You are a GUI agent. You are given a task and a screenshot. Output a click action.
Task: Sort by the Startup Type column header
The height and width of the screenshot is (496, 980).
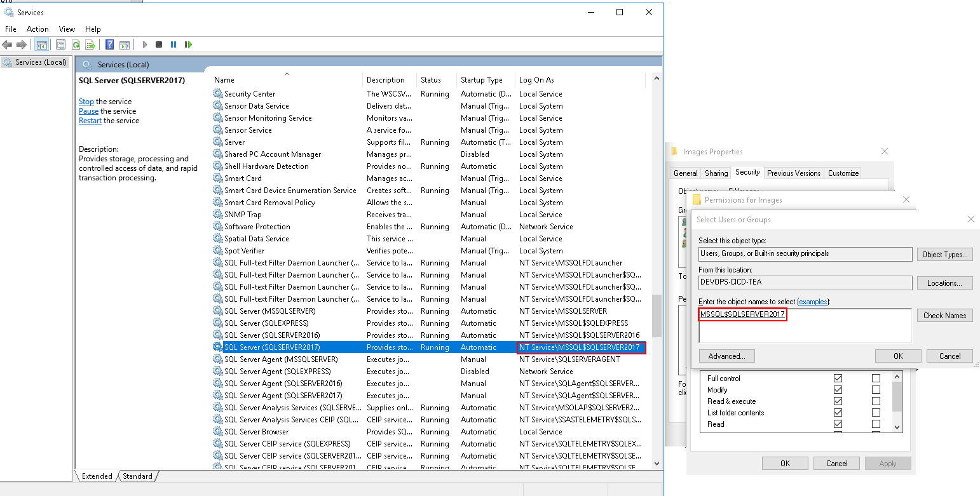click(x=481, y=80)
